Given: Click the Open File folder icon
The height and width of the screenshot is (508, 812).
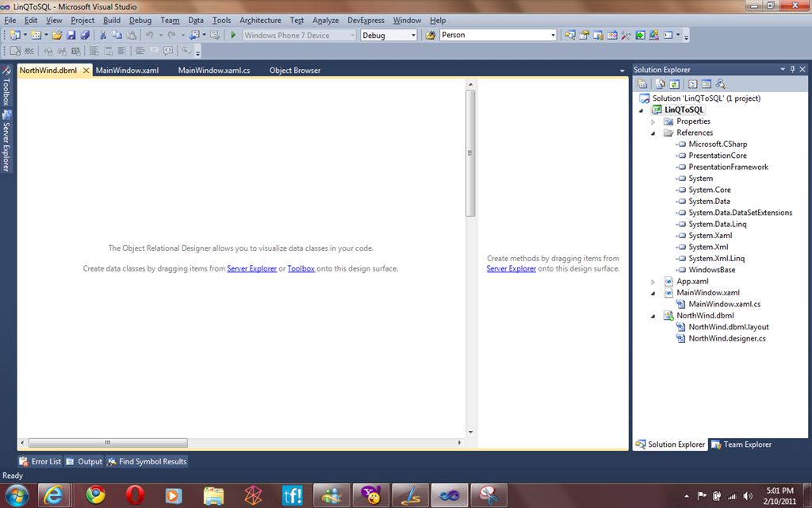Looking at the screenshot, I should 57,35.
